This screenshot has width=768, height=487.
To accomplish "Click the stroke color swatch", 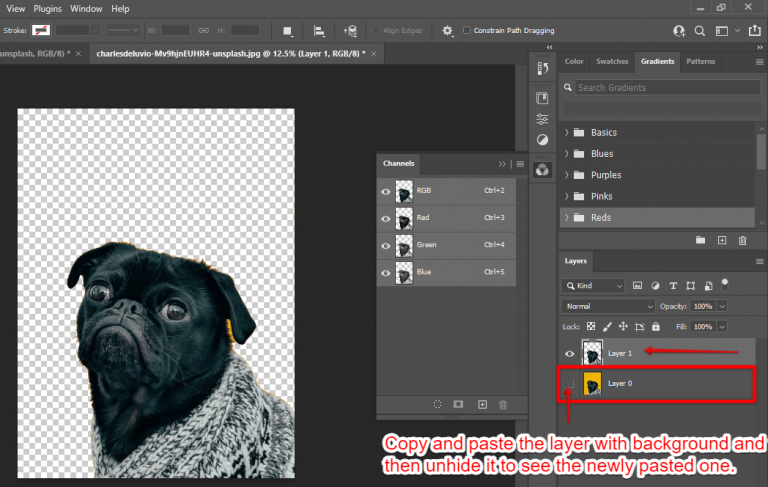I will click(x=41, y=31).
